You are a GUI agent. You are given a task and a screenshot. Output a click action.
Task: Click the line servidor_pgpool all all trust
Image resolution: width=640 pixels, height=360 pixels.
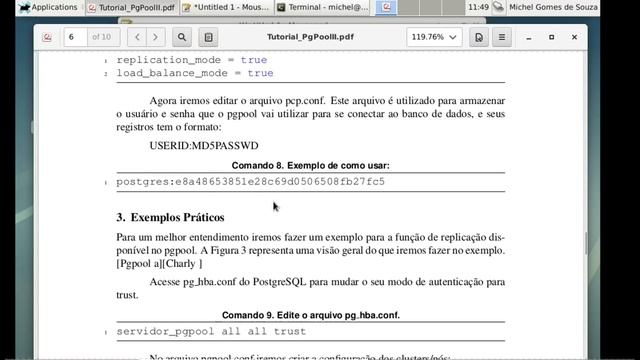pos(211,331)
